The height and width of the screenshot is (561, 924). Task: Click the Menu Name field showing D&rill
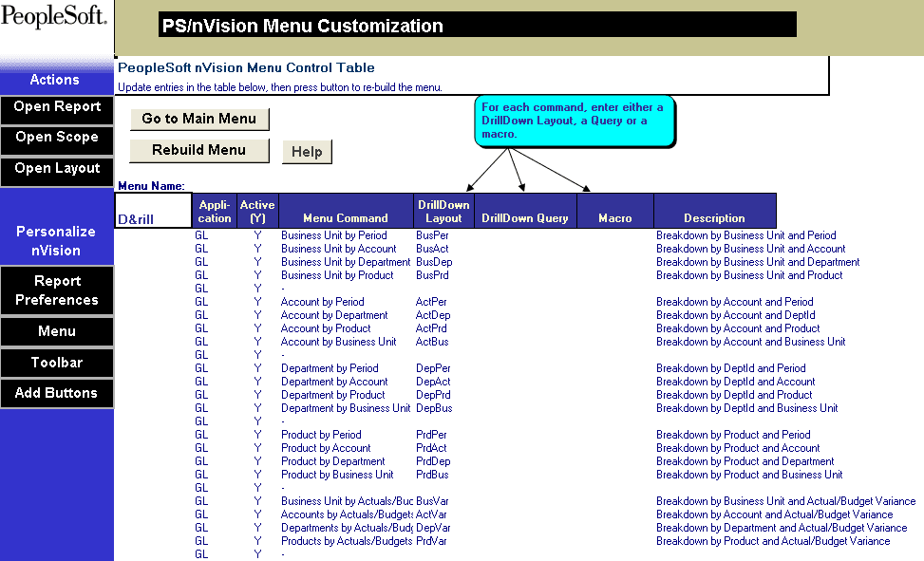(152, 216)
